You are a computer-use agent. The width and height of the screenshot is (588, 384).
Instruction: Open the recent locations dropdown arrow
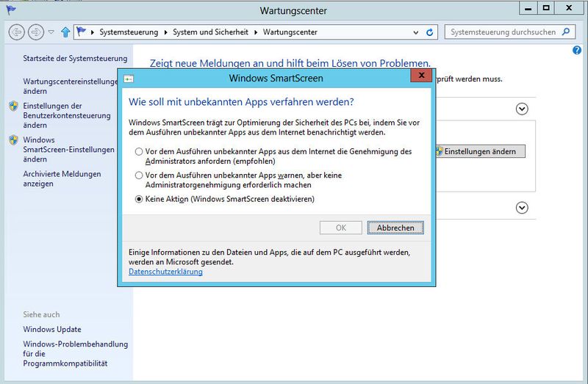click(51, 32)
